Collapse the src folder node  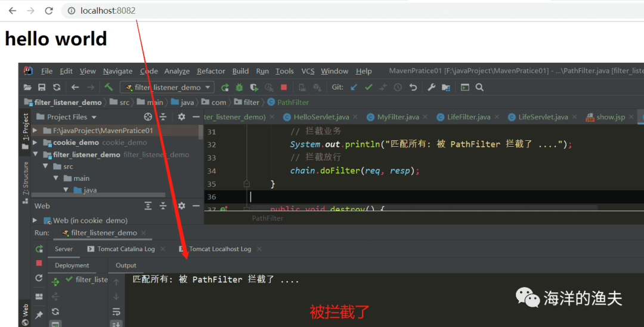(x=45, y=166)
